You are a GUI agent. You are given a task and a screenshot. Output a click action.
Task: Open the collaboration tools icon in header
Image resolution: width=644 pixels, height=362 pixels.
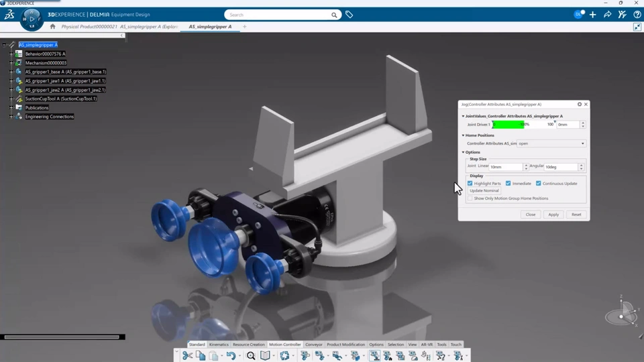623,15
